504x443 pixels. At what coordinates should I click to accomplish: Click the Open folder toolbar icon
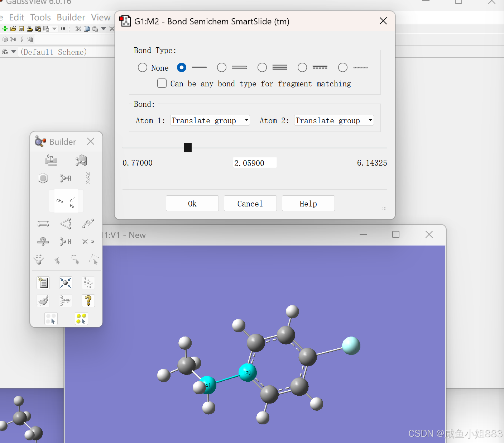(x=13, y=29)
